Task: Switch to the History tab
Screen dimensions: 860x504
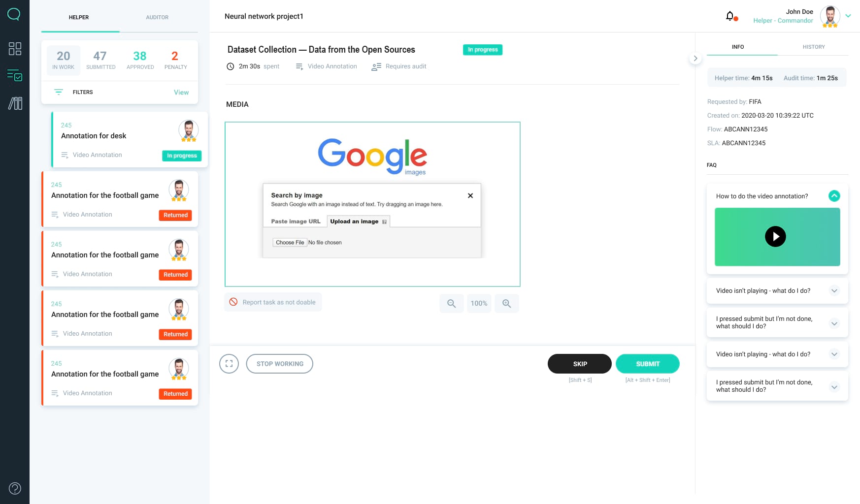Action: click(x=814, y=47)
